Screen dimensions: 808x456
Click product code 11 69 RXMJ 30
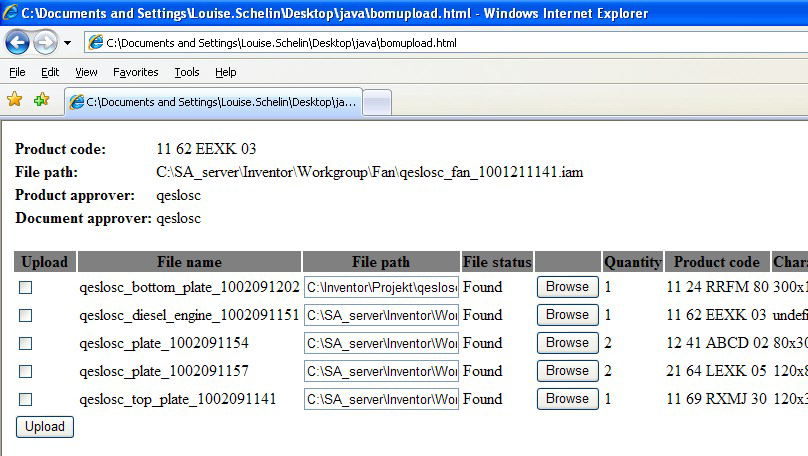[x=716, y=399]
